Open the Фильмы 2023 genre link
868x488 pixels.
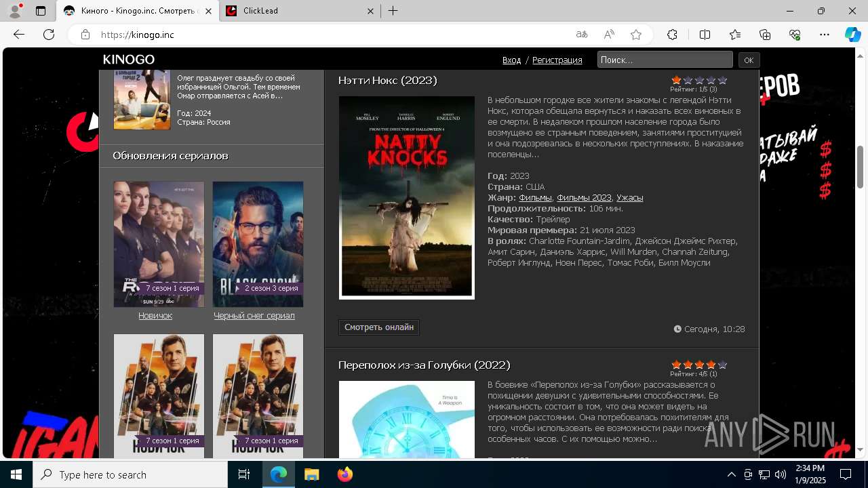pos(584,198)
